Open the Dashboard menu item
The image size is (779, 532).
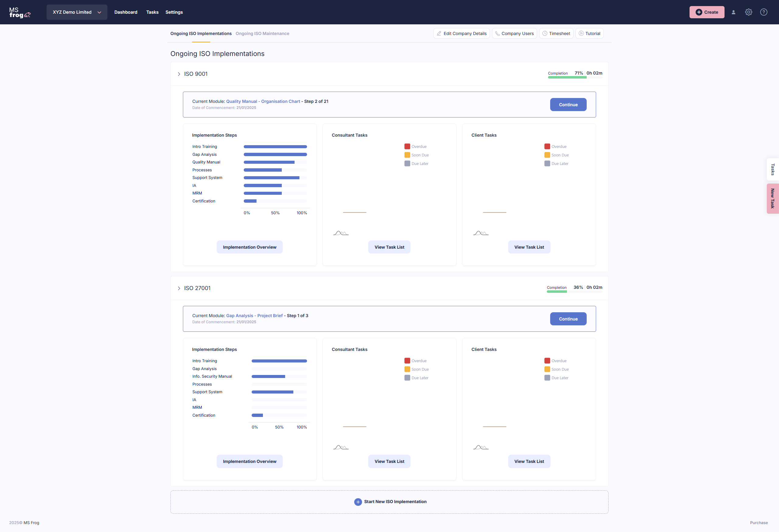click(x=126, y=12)
